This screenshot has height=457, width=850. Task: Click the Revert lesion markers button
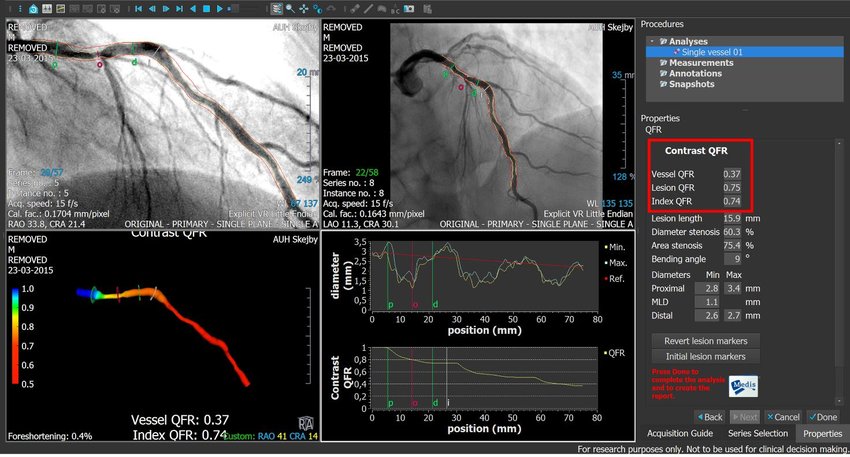[705, 341]
